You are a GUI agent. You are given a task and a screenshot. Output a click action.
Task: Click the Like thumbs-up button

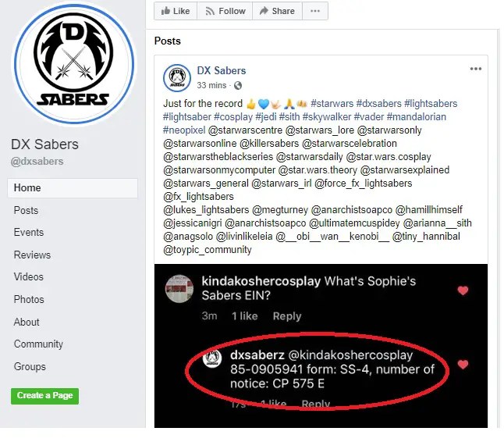[x=176, y=11]
